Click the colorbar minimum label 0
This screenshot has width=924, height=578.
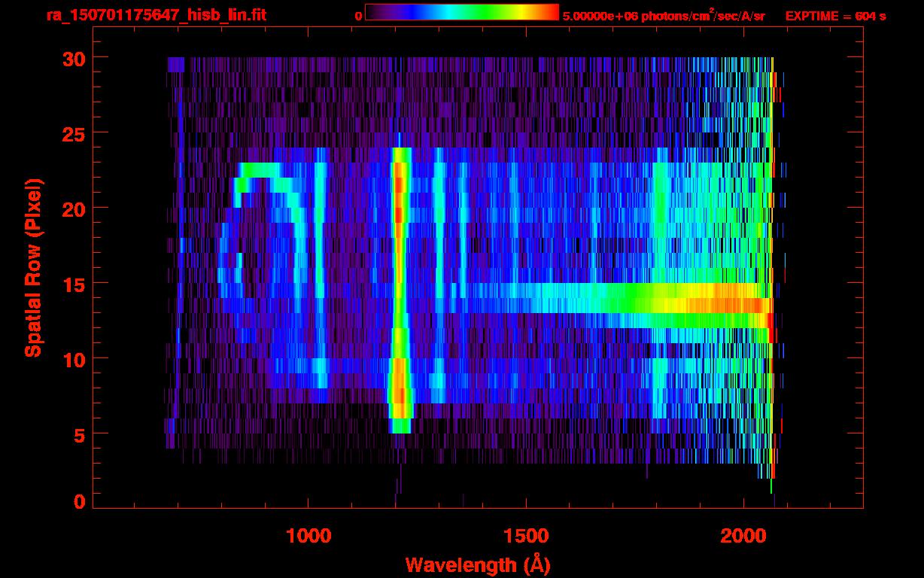click(359, 16)
